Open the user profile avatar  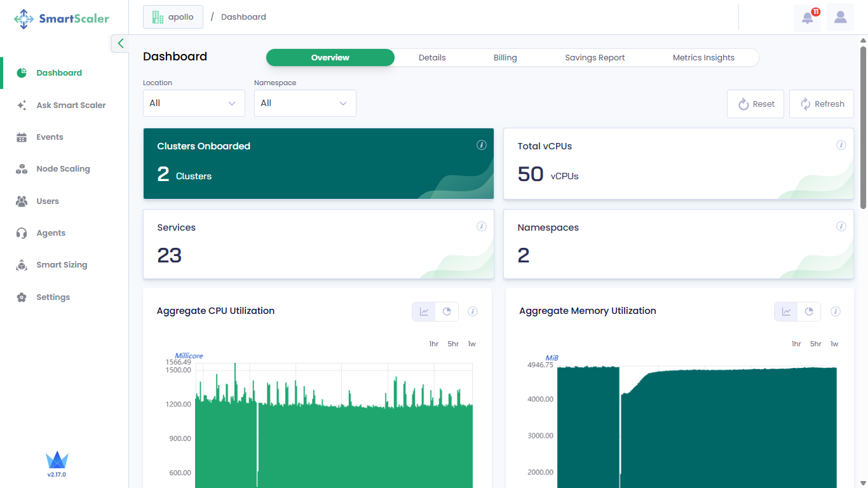(840, 18)
